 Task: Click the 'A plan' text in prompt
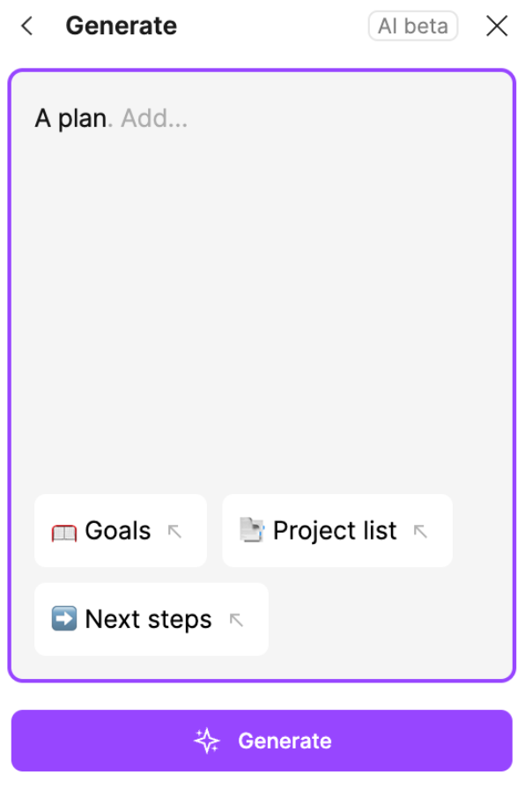70,119
